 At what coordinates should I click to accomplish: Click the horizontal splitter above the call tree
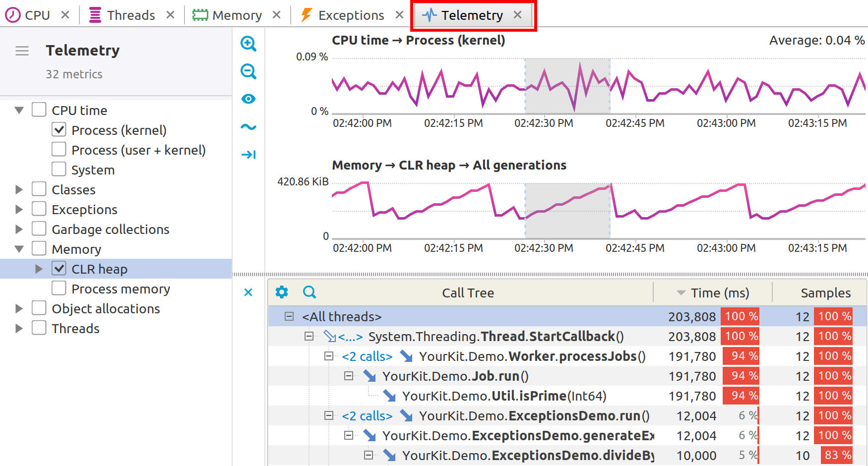pos(550,274)
